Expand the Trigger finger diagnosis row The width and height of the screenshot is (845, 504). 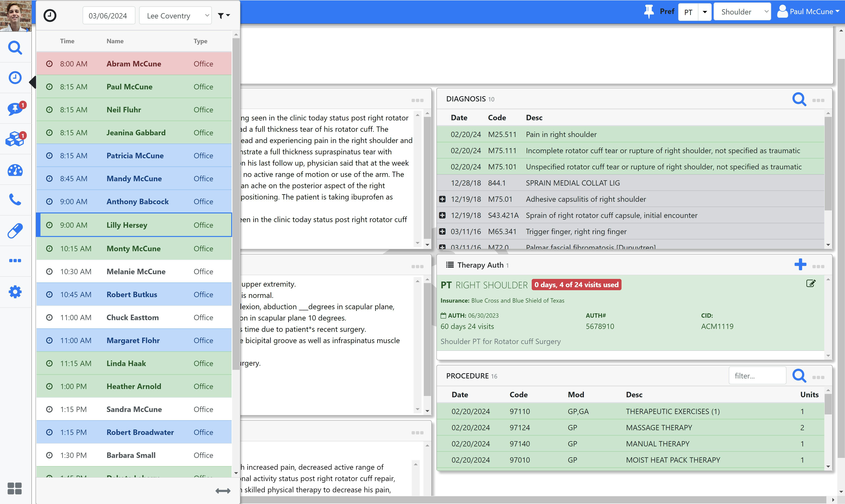click(x=442, y=232)
